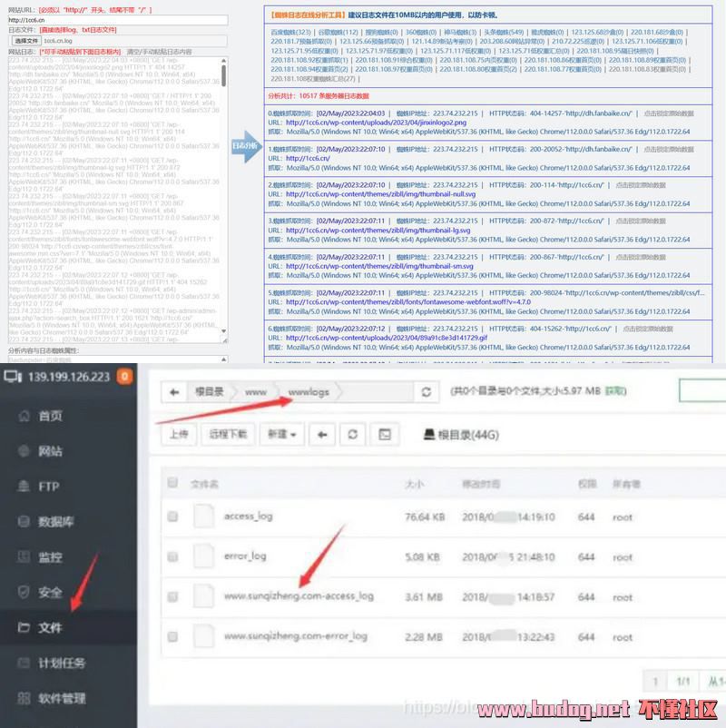Screen dimensions: 726x728
Task: Toggle the select-all checkbox in table header
Action: coord(172,483)
